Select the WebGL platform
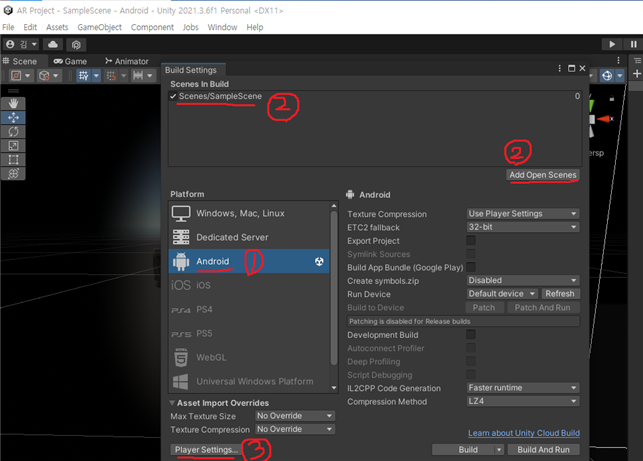This screenshot has height=461, width=643. tap(249, 357)
